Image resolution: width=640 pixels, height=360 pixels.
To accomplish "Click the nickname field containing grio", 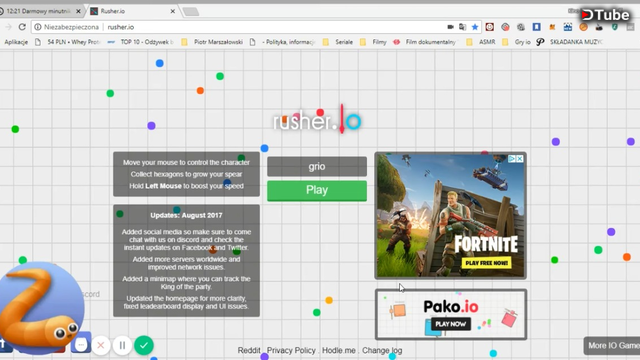I will [317, 167].
